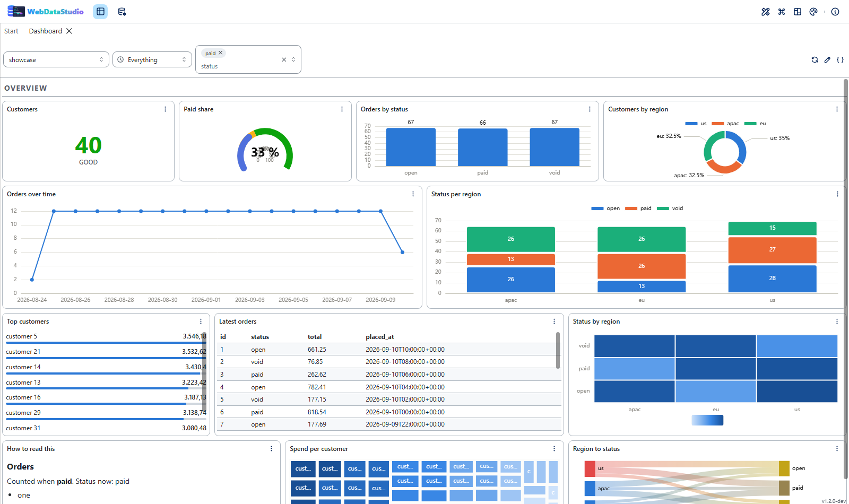
Task: Open the showcase dashboard dropdown
Action: click(56, 59)
